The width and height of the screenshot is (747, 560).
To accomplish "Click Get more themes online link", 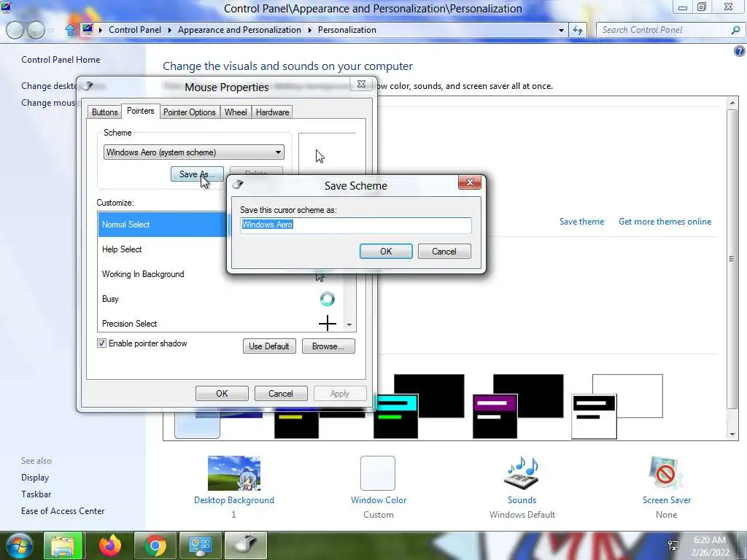I will [x=665, y=222].
